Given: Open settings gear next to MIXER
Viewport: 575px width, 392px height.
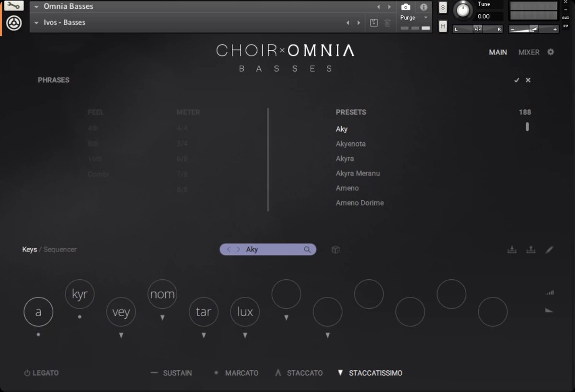Looking at the screenshot, I should [x=551, y=52].
